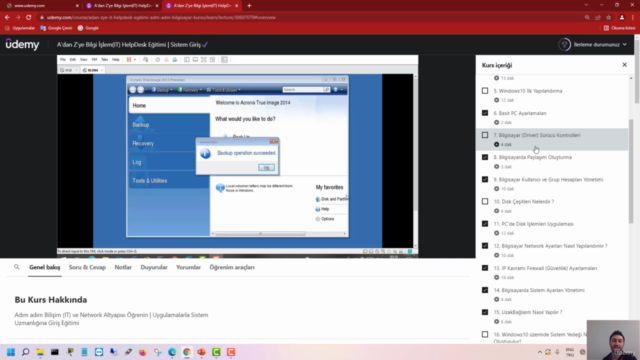The width and height of the screenshot is (640, 360).
Task: Uncheck lesson 9. Bilgisayar Kullanıcı ve Grup Hesapları
Action: [485, 179]
